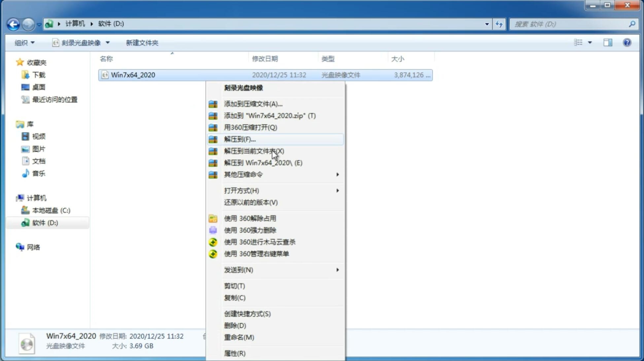Expand 其他压缩命令 submenu arrow

coord(338,174)
